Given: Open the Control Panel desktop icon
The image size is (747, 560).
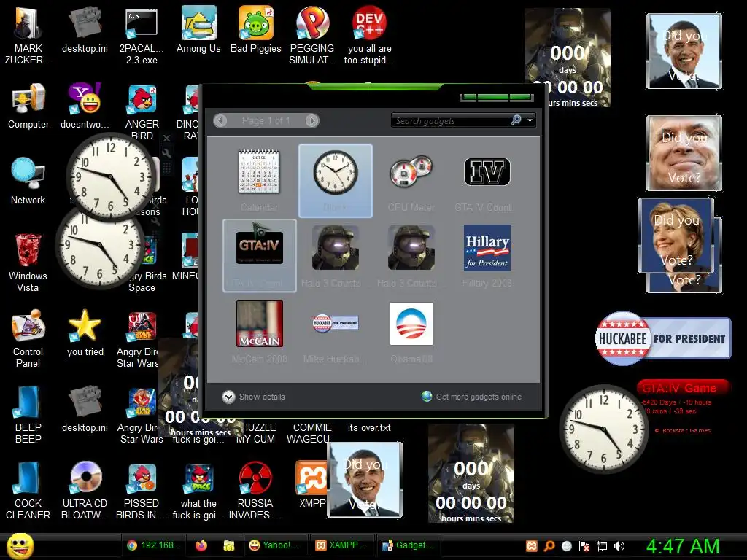Looking at the screenshot, I should (28, 338).
